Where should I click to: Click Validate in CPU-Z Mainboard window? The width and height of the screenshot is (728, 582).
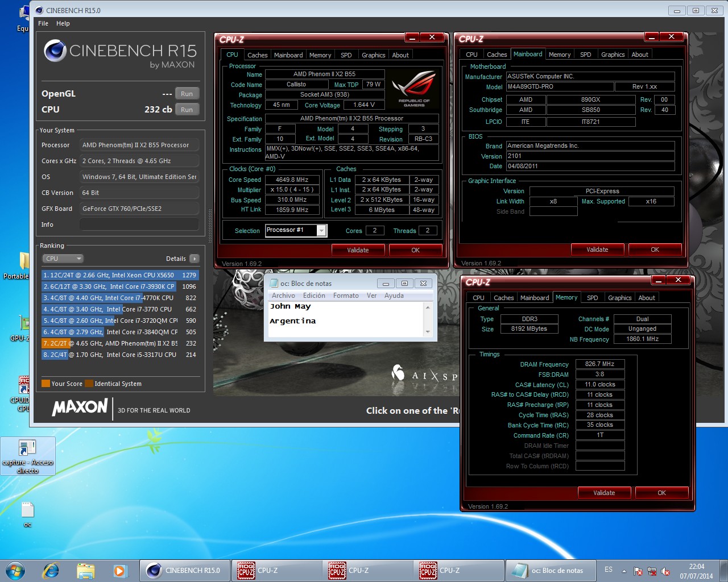(x=597, y=250)
